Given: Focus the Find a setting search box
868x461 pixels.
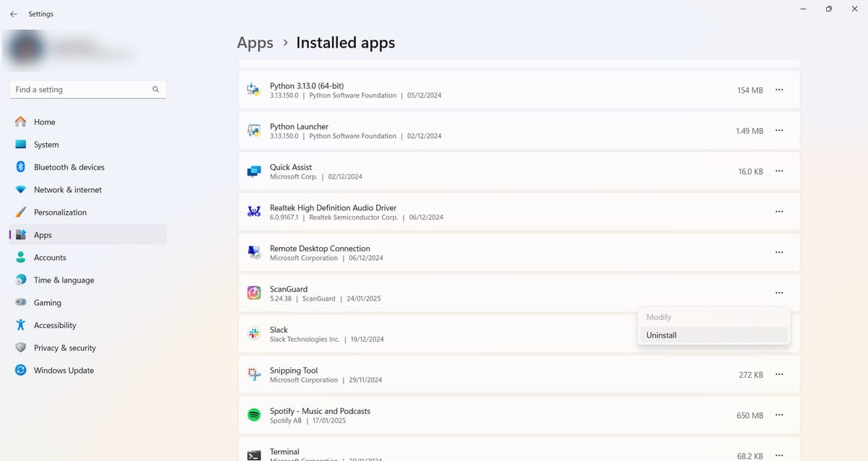Looking at the screenshot, I should point(88,90).
